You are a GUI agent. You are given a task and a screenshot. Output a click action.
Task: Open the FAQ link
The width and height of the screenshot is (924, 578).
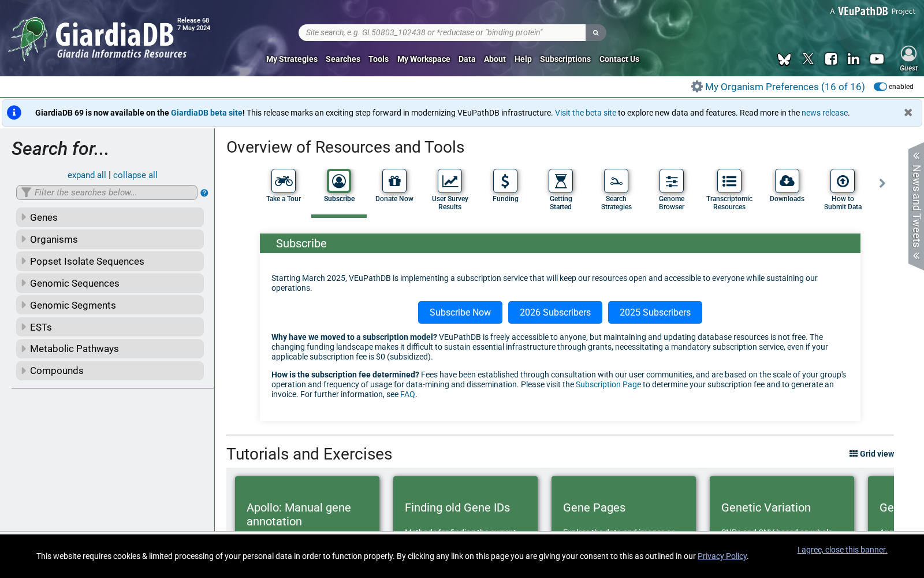coord(408,394)
